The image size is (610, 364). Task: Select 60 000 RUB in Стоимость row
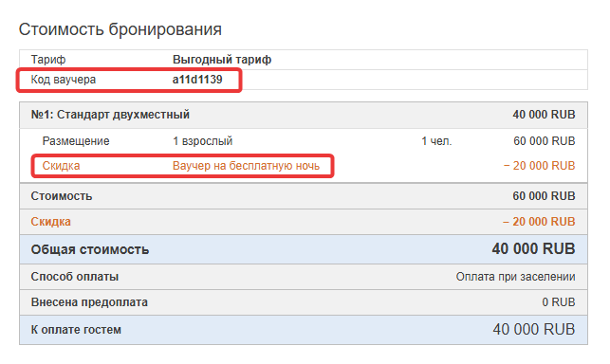coord(544,196)
